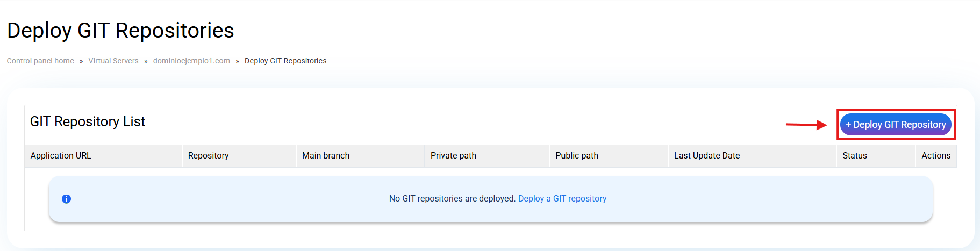Open the 'Deploy a GIT repository' link
This screenshot has height=251, width=980.
(562, 199)
